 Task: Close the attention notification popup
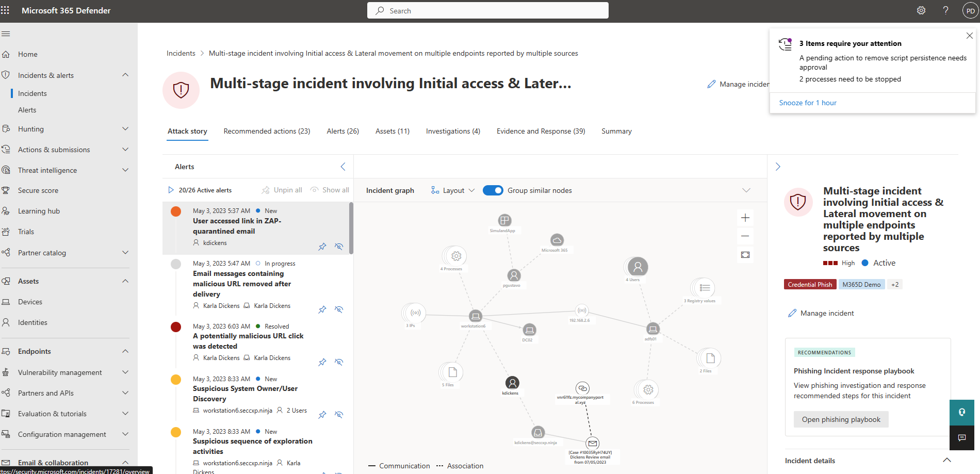click(x=969, y=36)
